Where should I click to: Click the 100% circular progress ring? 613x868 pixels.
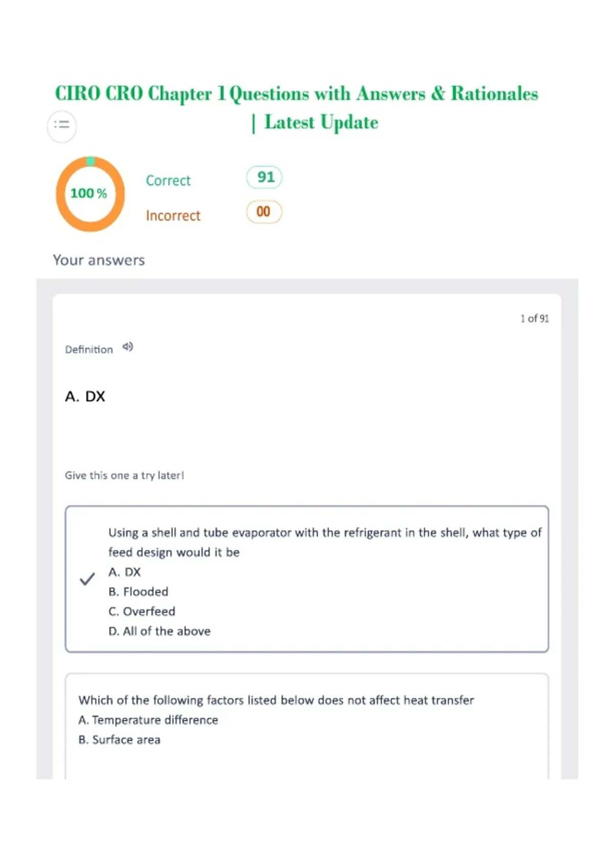[90, 194]
